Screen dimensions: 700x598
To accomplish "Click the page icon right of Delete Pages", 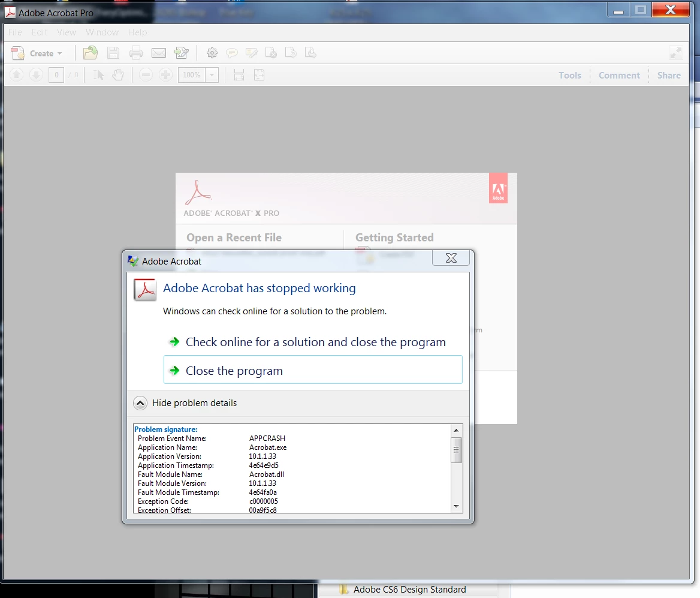I will [291, 53].
